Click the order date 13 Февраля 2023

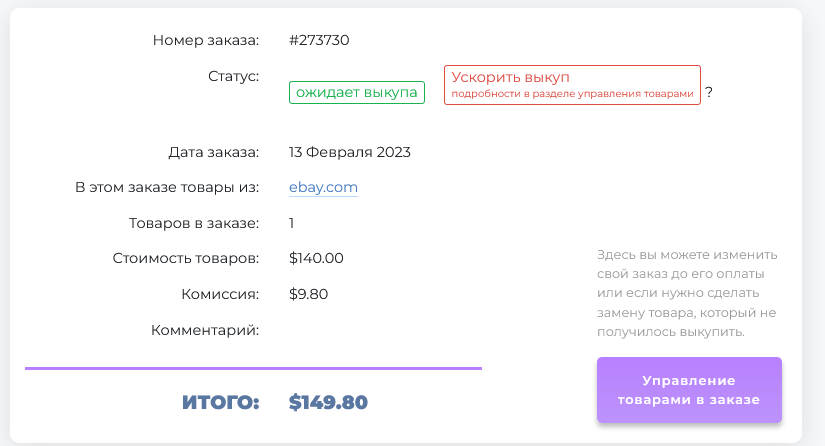[349, 152]
